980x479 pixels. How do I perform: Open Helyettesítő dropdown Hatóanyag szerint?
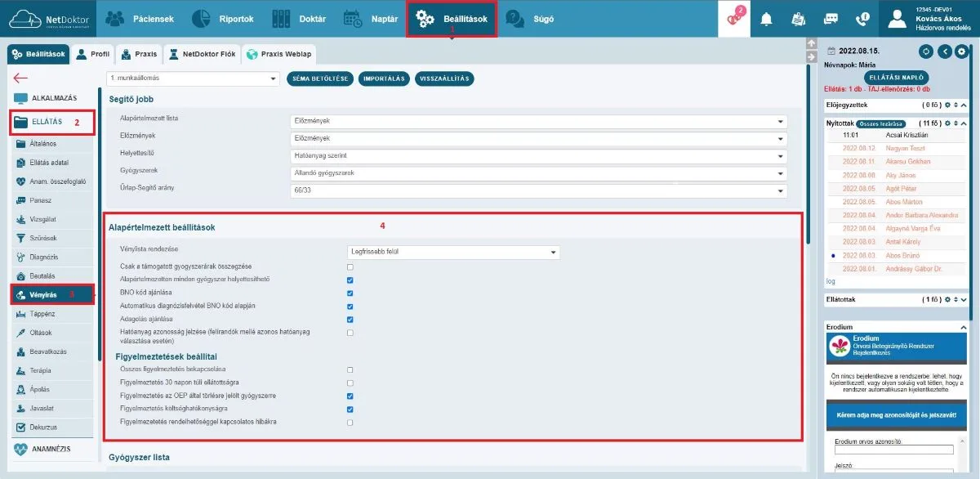click(539, 156)
